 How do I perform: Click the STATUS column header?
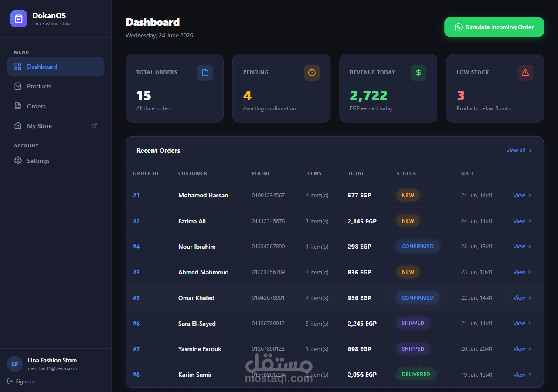(x=406, y=173)
